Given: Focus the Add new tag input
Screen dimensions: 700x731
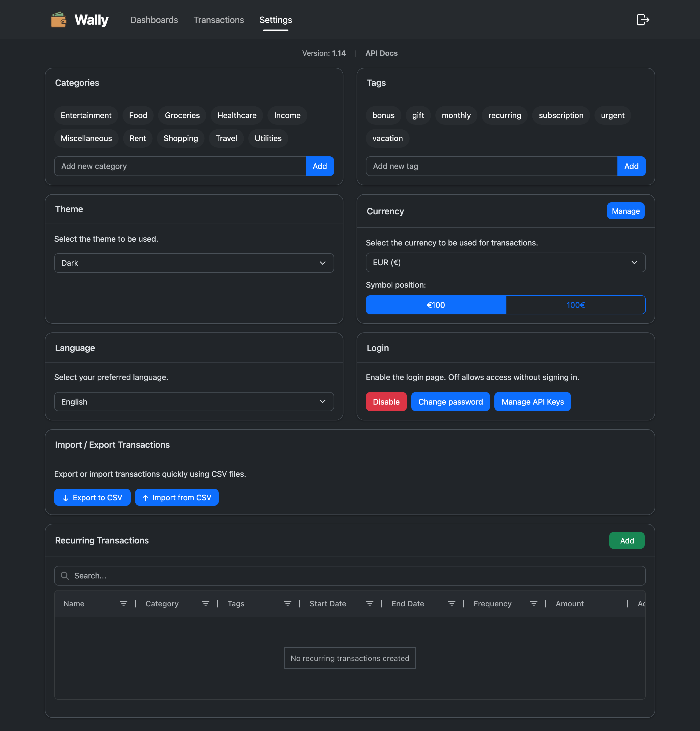Looking at the screenshot, I should point(491,166).
